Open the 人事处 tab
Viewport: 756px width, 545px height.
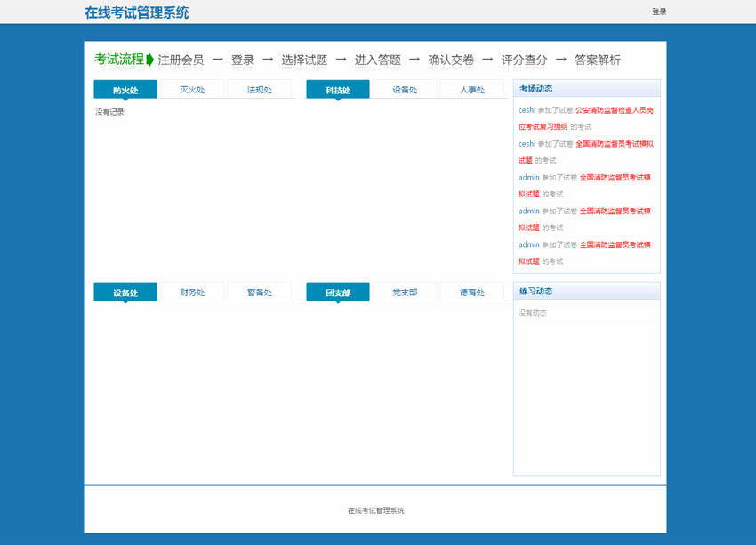(472, 90)
